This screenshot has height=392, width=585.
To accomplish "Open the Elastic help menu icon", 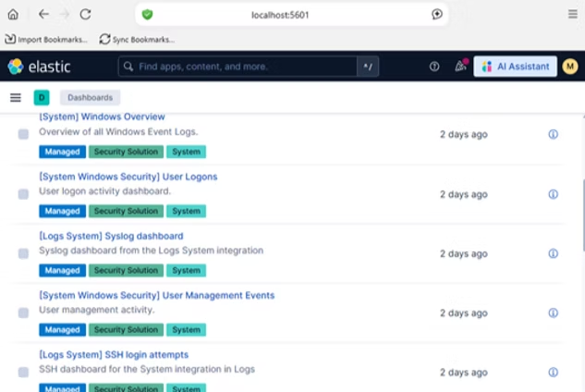I will tap(434, 67).
